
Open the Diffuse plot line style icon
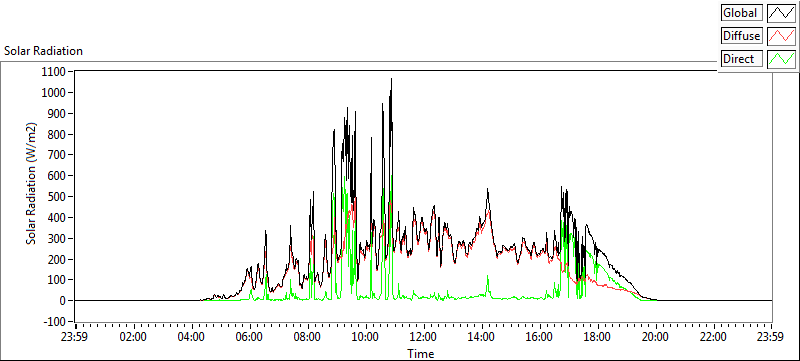point(781,36)
